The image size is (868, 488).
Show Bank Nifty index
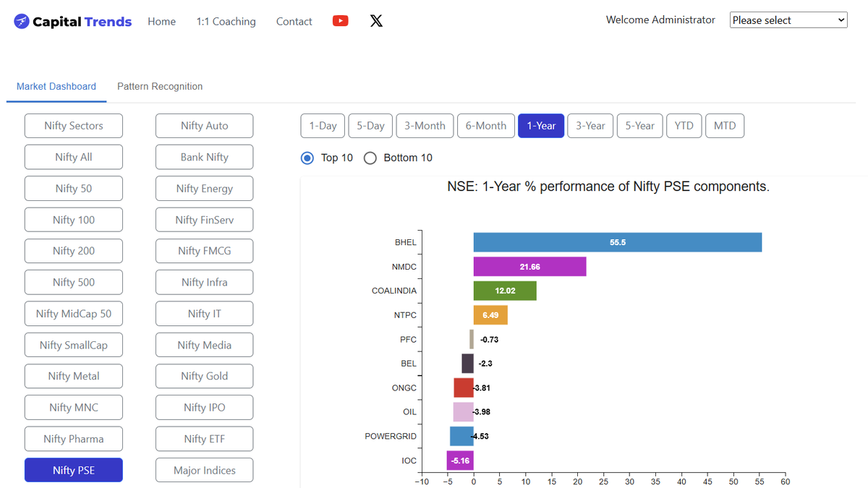coord(205,157)
